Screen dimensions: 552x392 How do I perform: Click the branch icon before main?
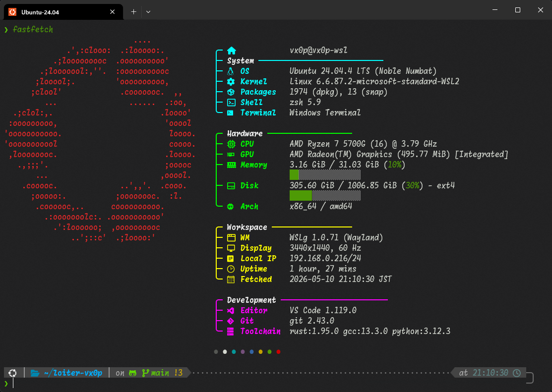pos(145,373)
